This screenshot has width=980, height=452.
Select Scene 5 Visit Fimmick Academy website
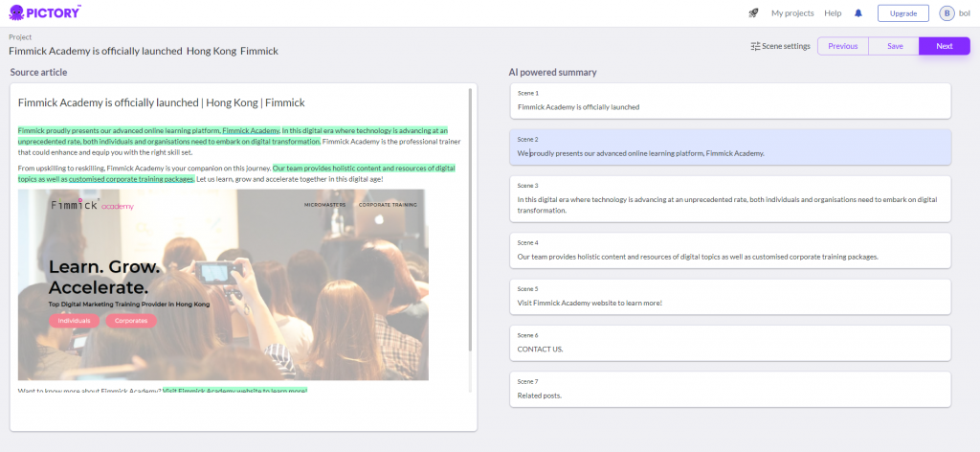[730, 297]
